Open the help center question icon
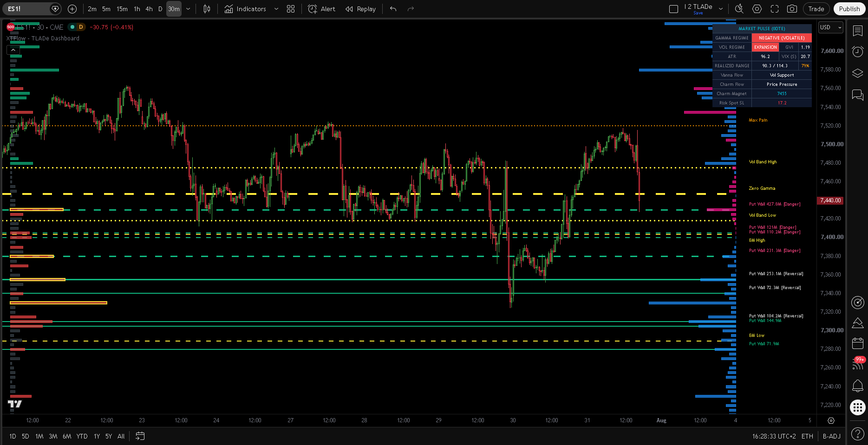Viewport: 868px width, 445px height. 857,434
